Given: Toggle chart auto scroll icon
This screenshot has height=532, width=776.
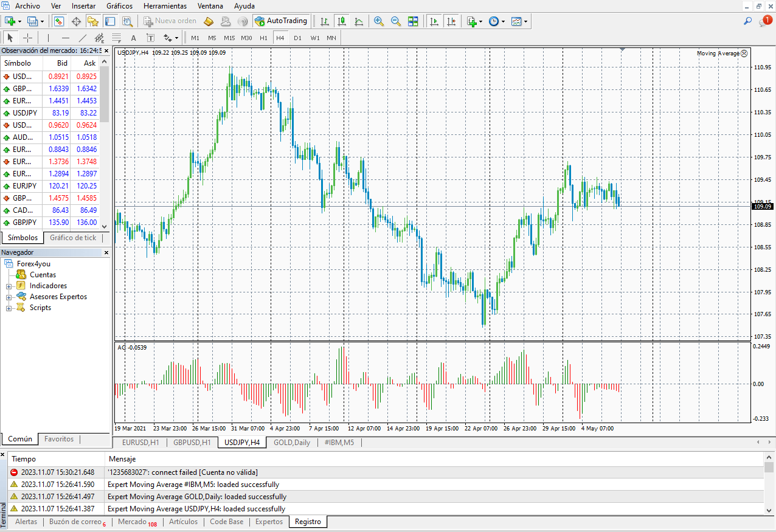Looking at the screenshot, I should pos(434,21).
